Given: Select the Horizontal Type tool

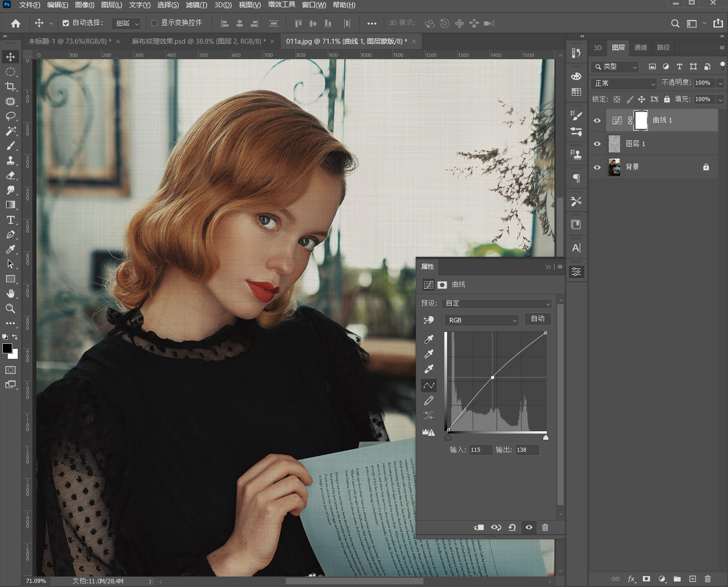Looking at the screenshot, I should tap(10, 220).
